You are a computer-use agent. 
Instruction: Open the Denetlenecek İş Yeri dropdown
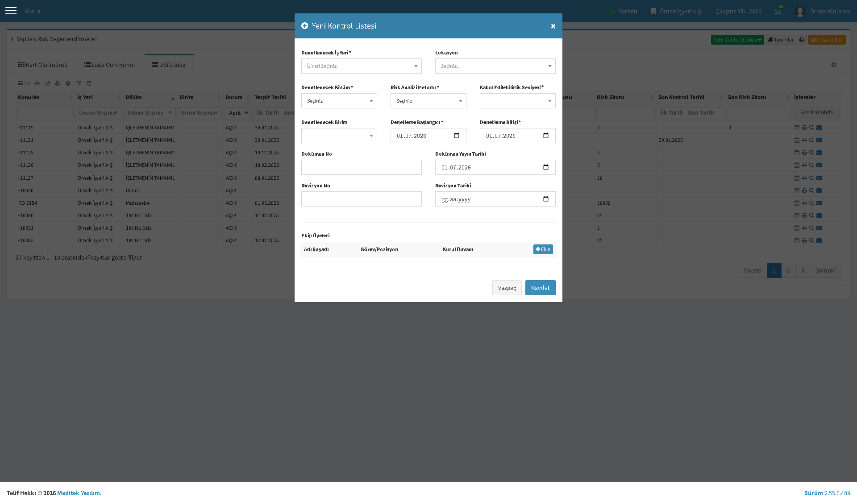coord(362,66)
